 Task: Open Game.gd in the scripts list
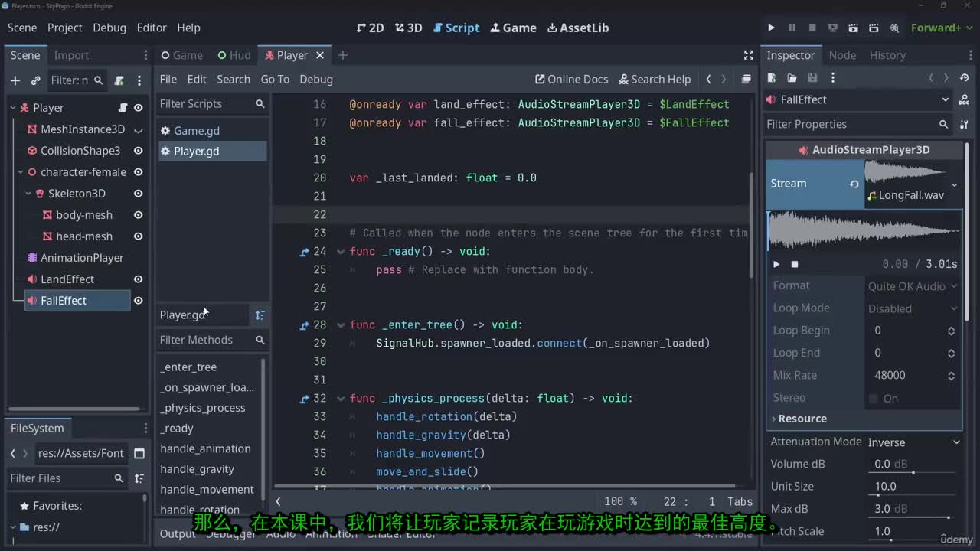[x=196, y=131]
